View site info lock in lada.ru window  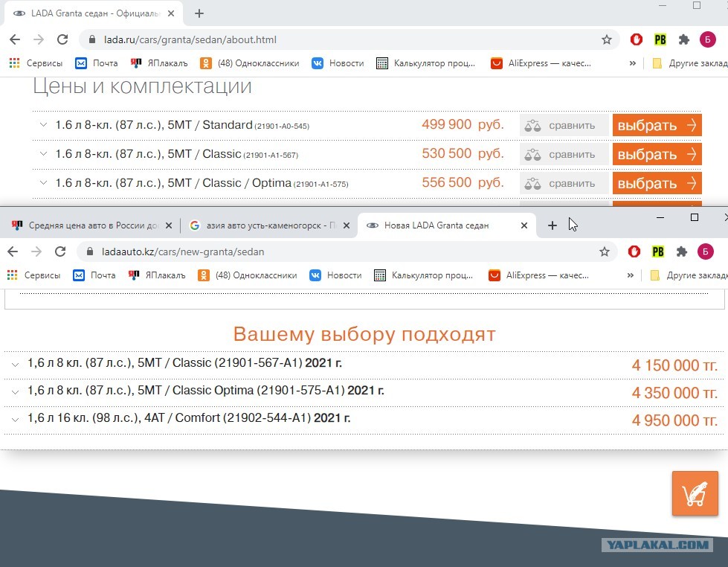pos(92,39)
